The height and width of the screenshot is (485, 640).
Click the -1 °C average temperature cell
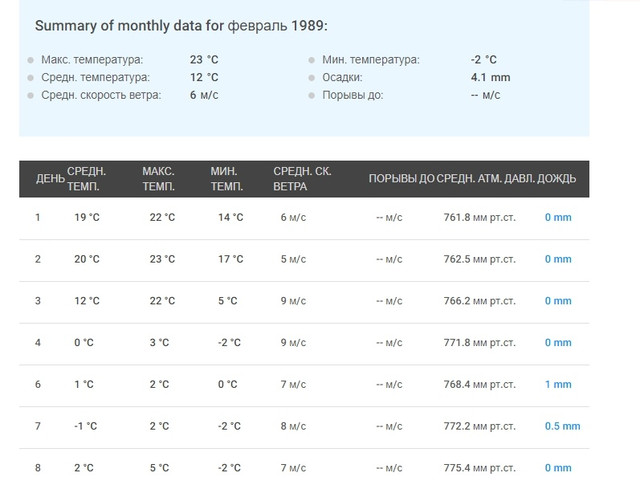[x=85, y=426]
